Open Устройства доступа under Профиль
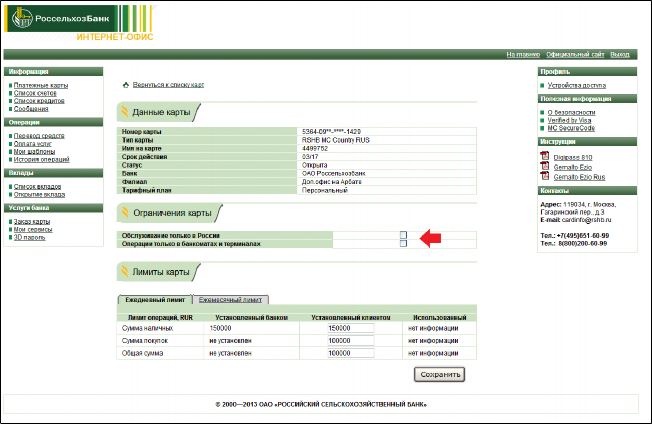This screenshot has width=652, height=424. pyautogui.click(x=576, y=85)
